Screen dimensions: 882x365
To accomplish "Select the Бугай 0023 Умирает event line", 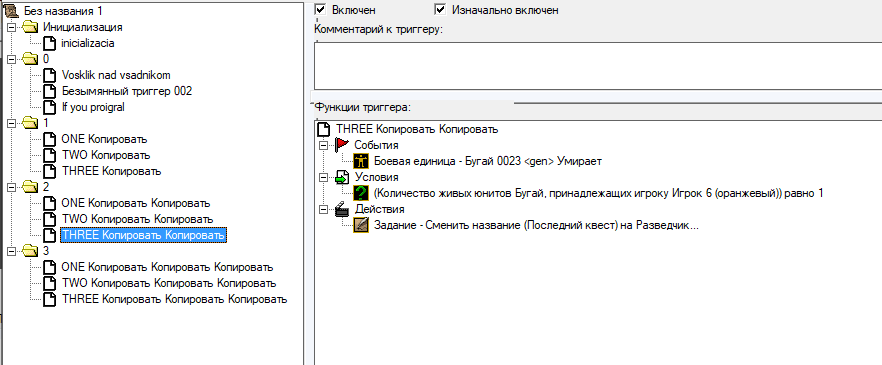I will (487, 161).
